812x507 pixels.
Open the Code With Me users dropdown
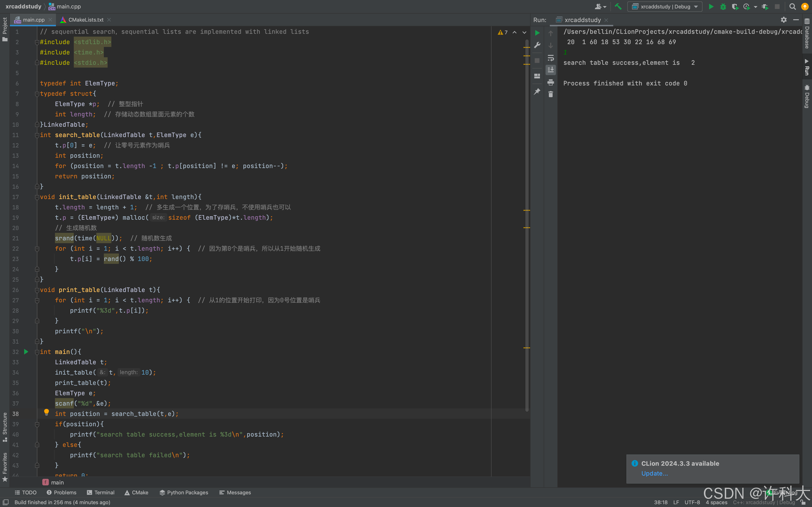[600, 6]
